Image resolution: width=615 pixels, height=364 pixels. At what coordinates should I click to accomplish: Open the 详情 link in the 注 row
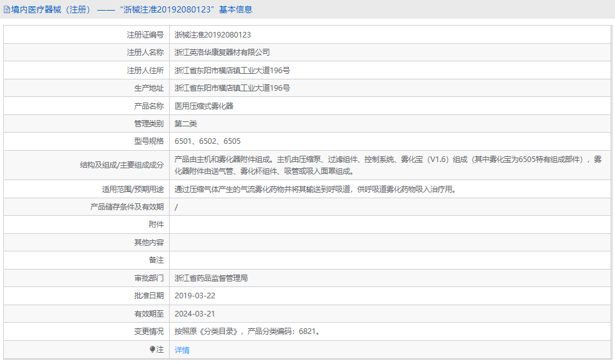tap(182, 350)
